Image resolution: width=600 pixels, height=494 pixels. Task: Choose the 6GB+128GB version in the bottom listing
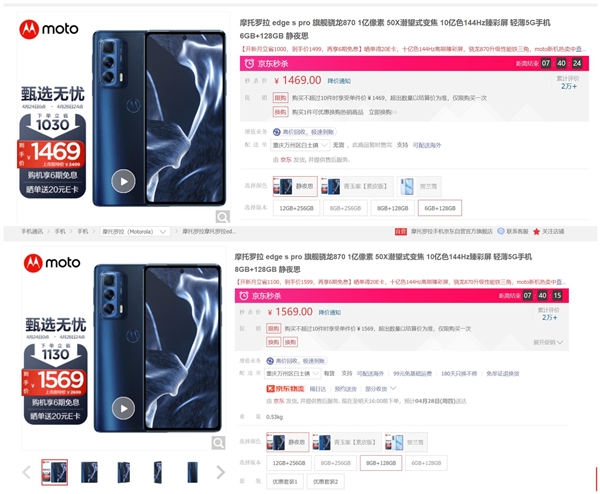426,463
